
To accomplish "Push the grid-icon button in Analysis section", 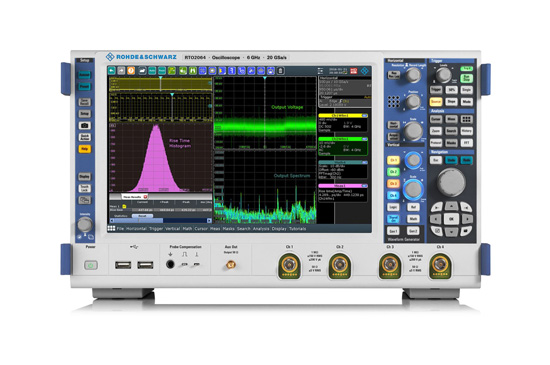I will 467,119.
